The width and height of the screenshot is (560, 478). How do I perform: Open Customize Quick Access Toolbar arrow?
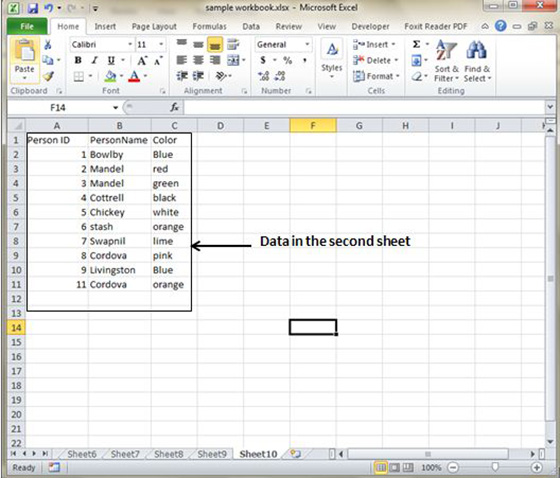[x=95, y=8]
